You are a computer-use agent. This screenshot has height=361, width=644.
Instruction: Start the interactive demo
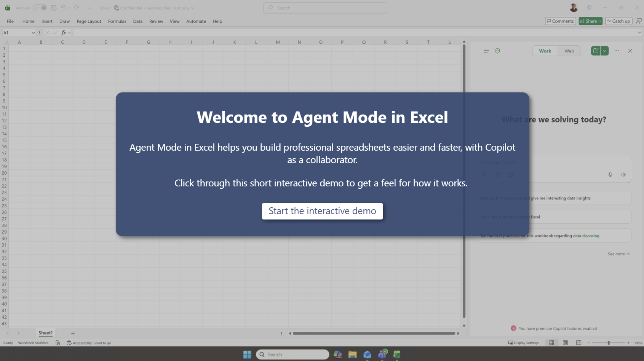[322, 211]
